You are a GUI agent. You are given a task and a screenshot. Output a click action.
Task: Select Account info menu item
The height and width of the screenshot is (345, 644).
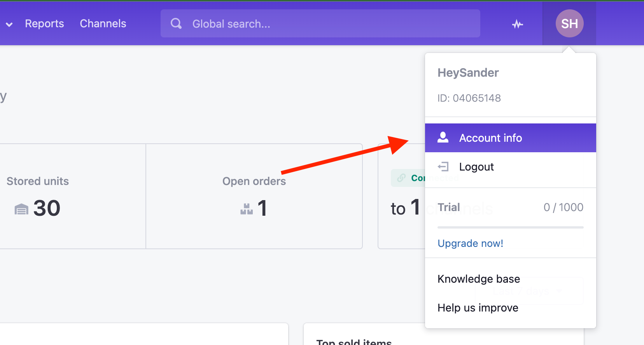click(510, 138)
